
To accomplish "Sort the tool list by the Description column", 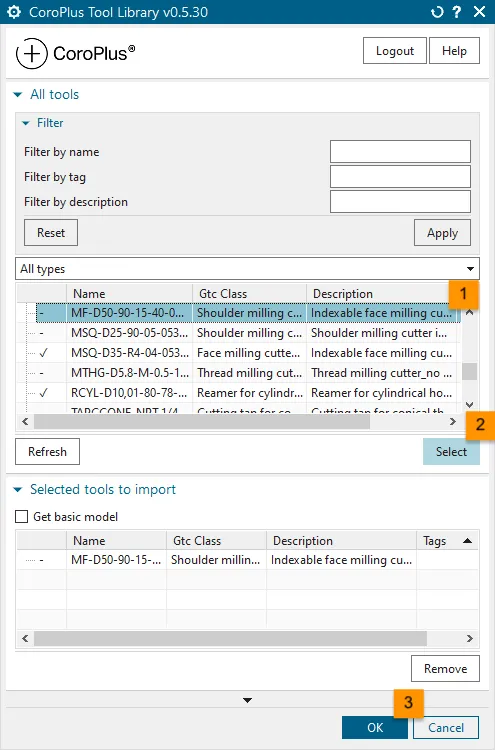I will point(378,294).
